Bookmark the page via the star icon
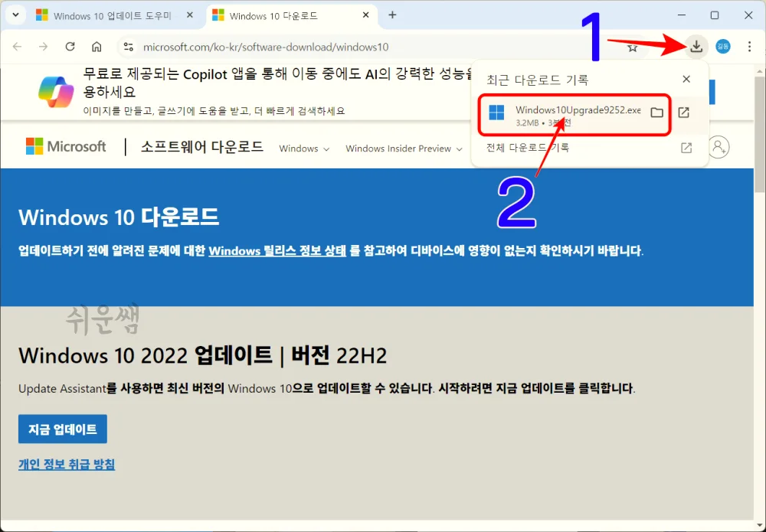 pos(632,47)
